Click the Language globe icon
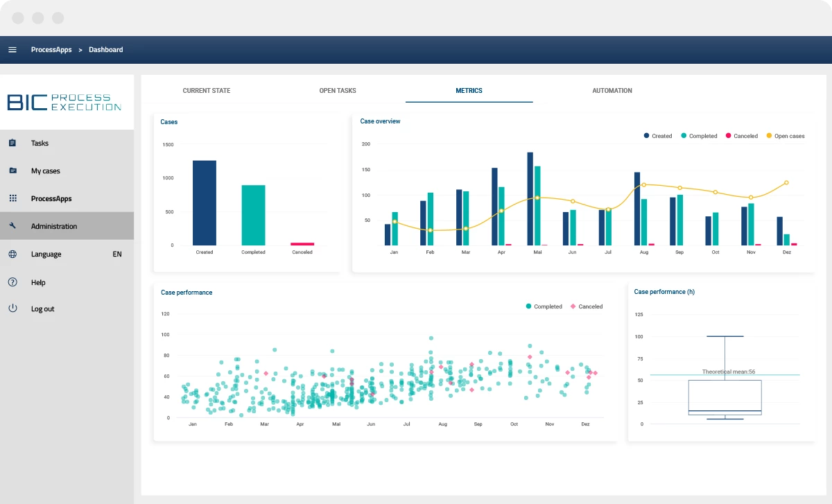 click(x=12, y=254)
